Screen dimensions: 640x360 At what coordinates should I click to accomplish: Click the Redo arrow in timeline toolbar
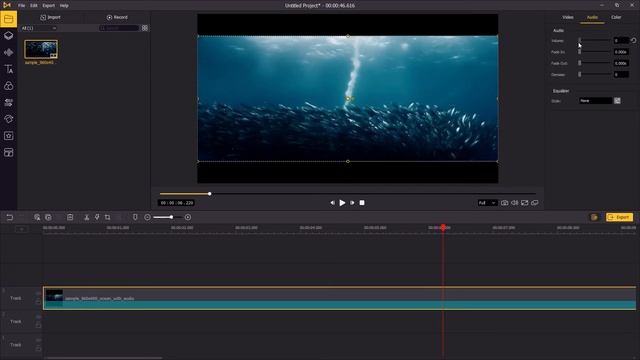tap(22, 218)
